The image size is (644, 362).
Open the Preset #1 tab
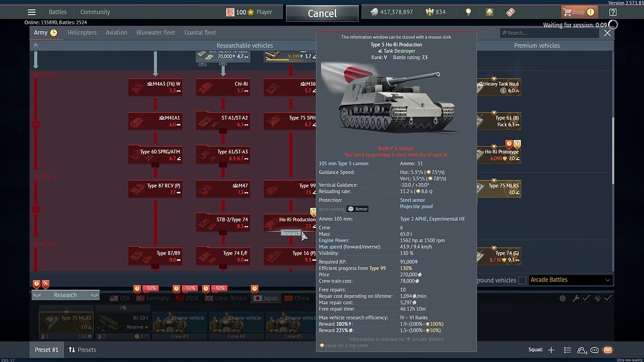tap(46, 350)
